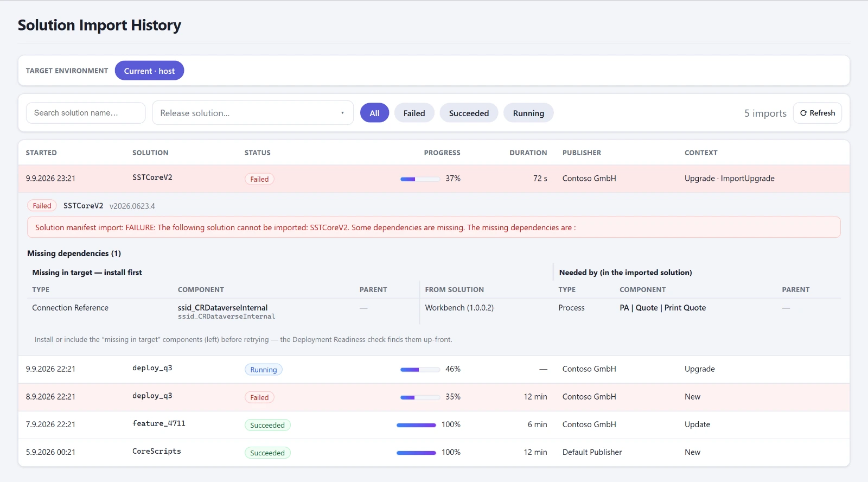Click the Succeeded badge for CoreScripts
Image resolution: width=868 pixels, height=482 pixels.
[x=267, y=453]
